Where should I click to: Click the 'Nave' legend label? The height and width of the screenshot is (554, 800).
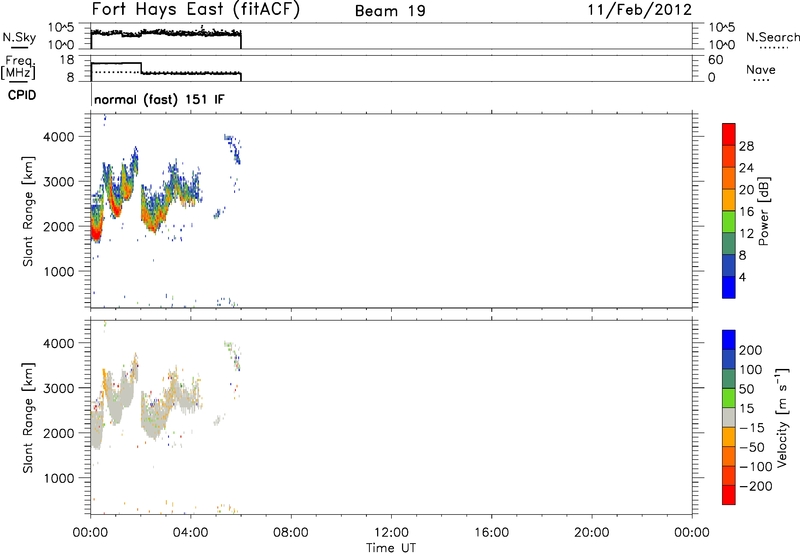pyautogui.click(x=761, y=69)
